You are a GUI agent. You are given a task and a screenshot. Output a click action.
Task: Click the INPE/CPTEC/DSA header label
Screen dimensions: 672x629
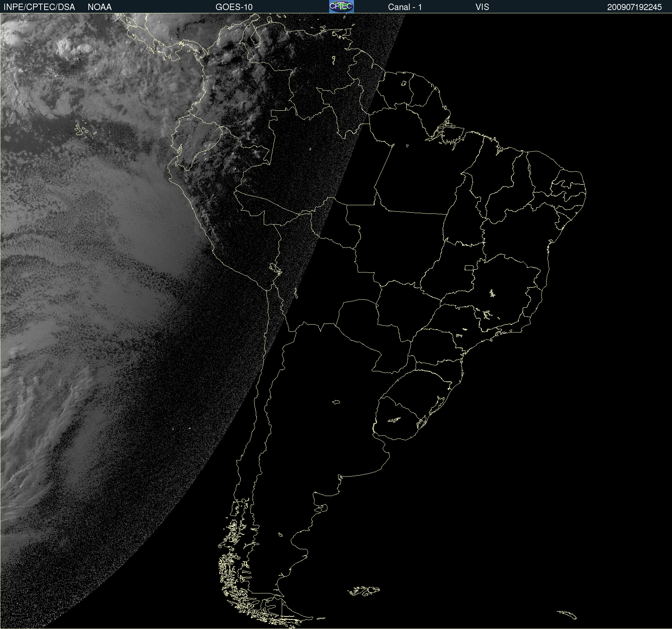39,7
